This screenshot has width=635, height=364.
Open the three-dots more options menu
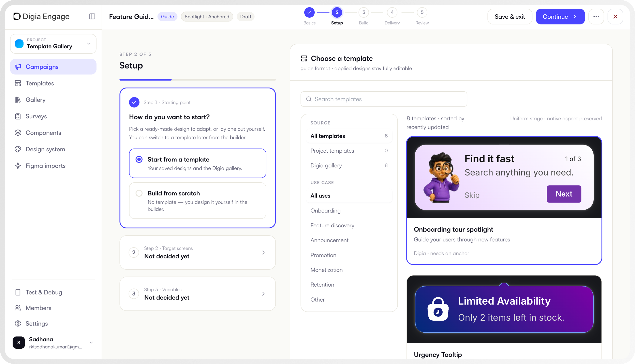coord(596,16)
